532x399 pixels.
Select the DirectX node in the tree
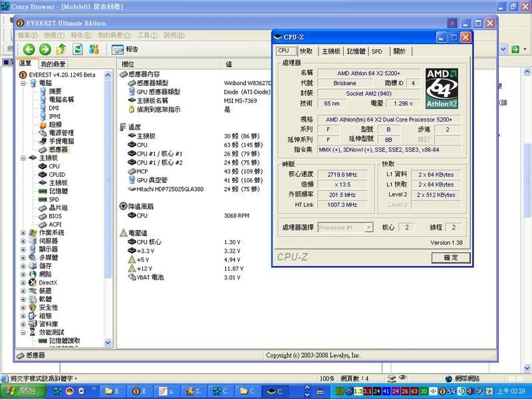coord(47,283)
